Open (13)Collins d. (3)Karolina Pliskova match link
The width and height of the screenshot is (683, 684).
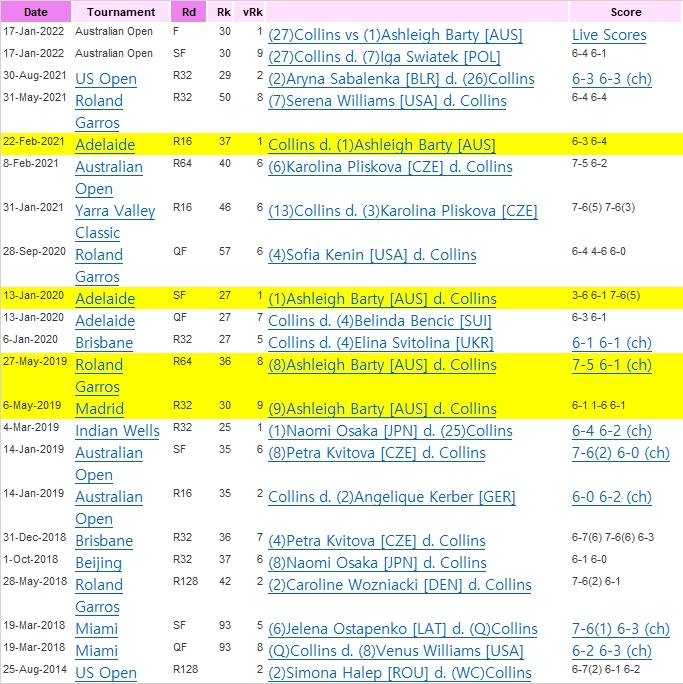pyautogui.click(x=403, y=211)
